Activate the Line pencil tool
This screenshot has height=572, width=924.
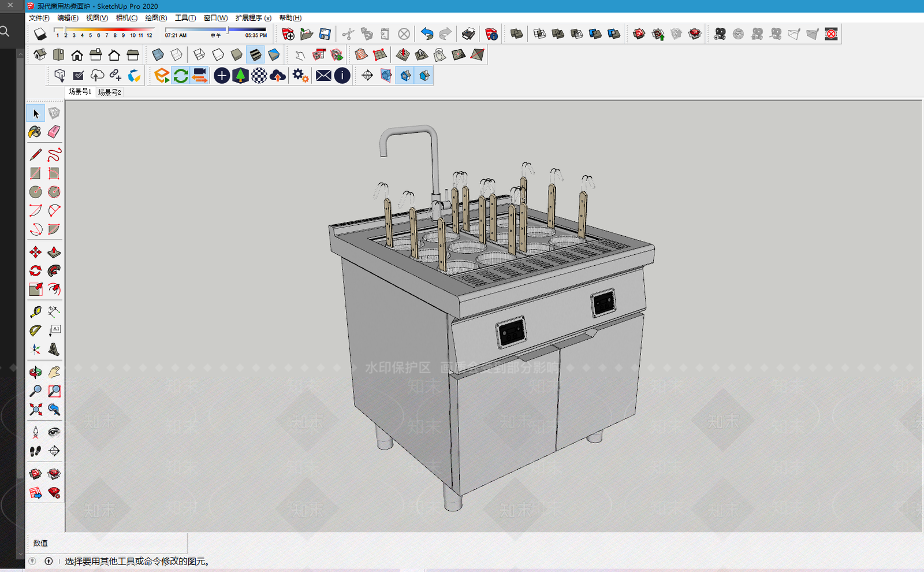tap(35, 154)
